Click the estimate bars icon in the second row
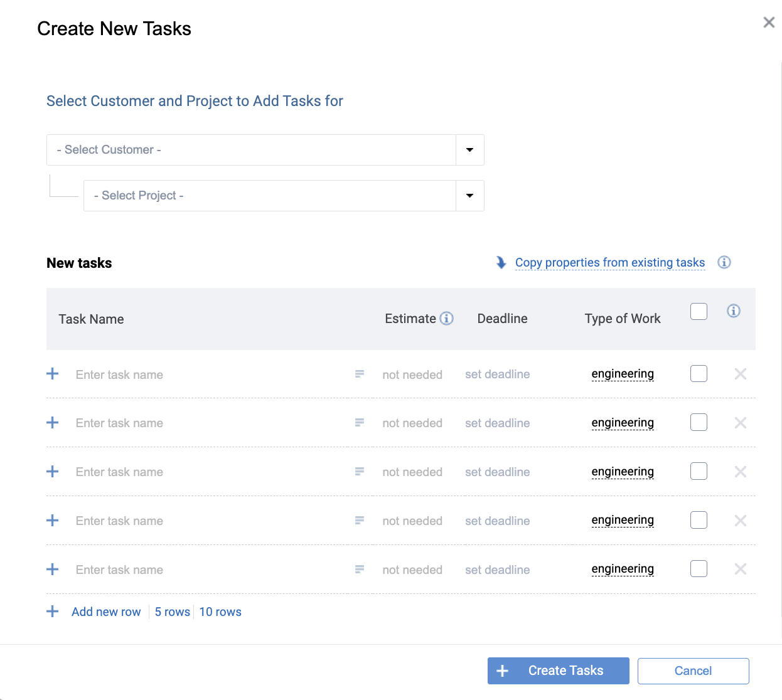 359,423
